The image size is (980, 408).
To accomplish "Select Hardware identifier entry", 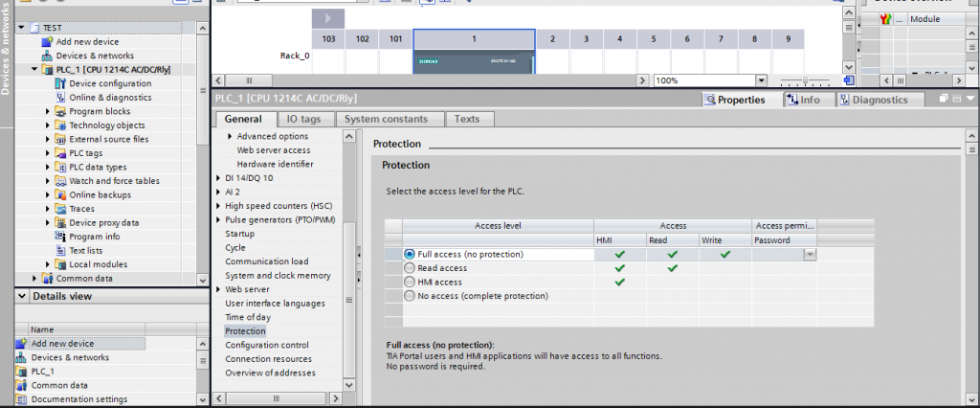I will (275, 164).
